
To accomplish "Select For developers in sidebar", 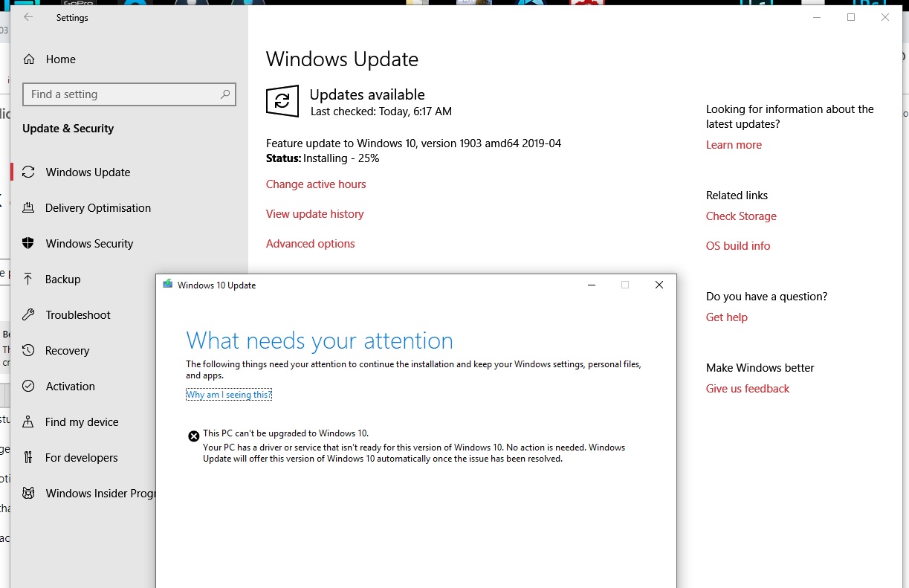I will pos(83,458).
